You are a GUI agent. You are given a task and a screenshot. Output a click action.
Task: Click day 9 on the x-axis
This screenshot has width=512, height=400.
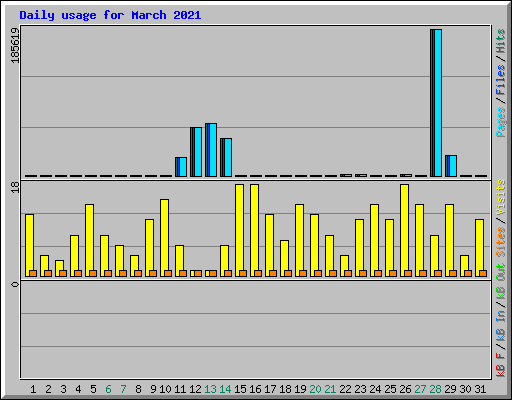(153, 389)
